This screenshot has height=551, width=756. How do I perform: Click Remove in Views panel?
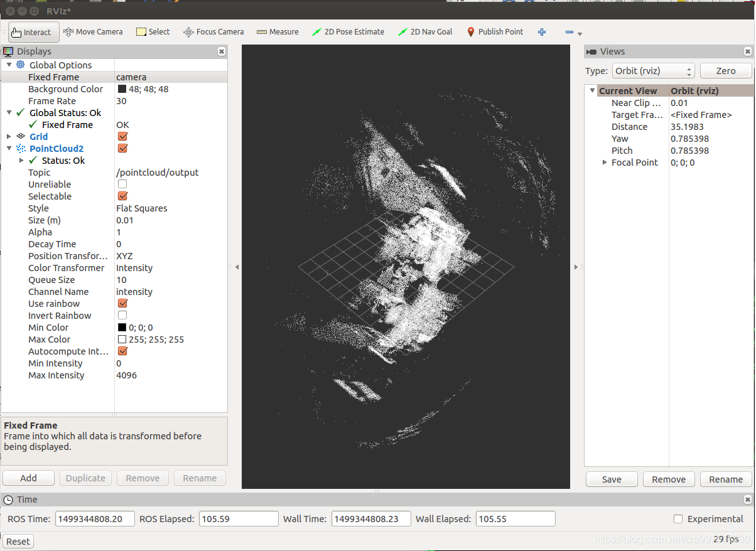click(x=669, y=479)
